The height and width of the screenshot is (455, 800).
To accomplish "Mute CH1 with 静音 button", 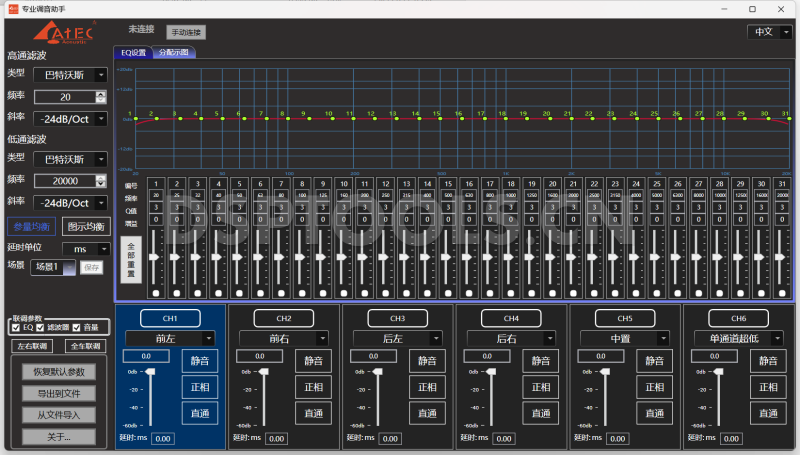I will click(200, 361).
